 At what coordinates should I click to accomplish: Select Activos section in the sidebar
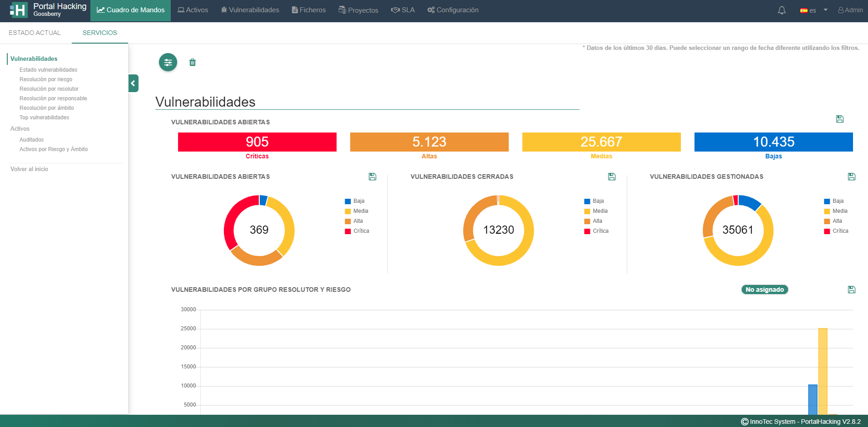click(x=20, y=129)
